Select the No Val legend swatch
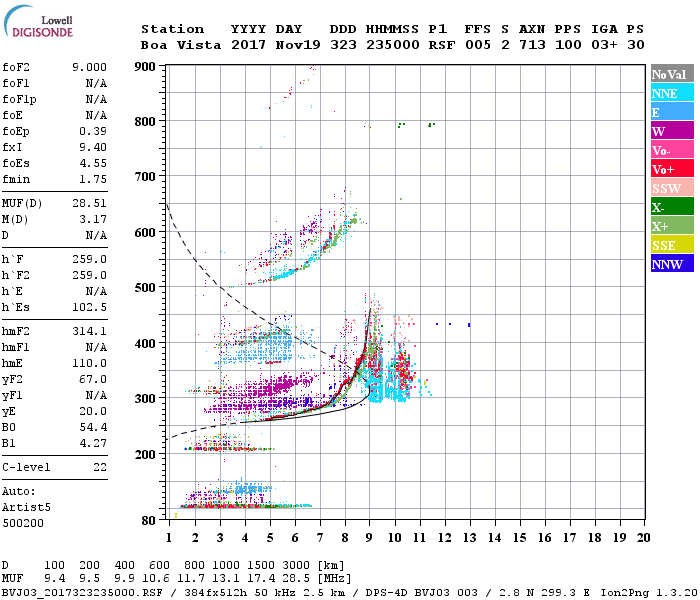The width and height of the screenshot is (700, 600). 672,74
